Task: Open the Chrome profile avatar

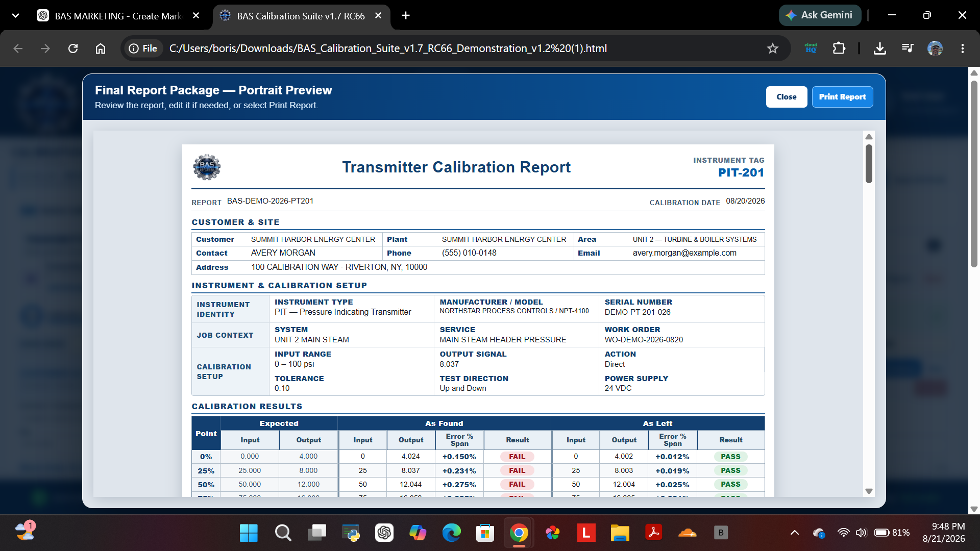Action: click(x=935, y=48)
